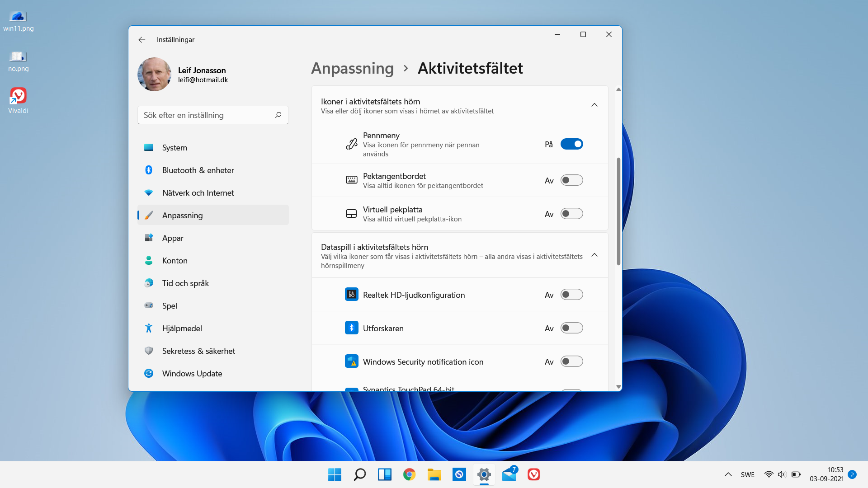This screenshot has width=868, height=488.
Task: Select Anpassning in the breadcrumb
Action: (352, 68)
